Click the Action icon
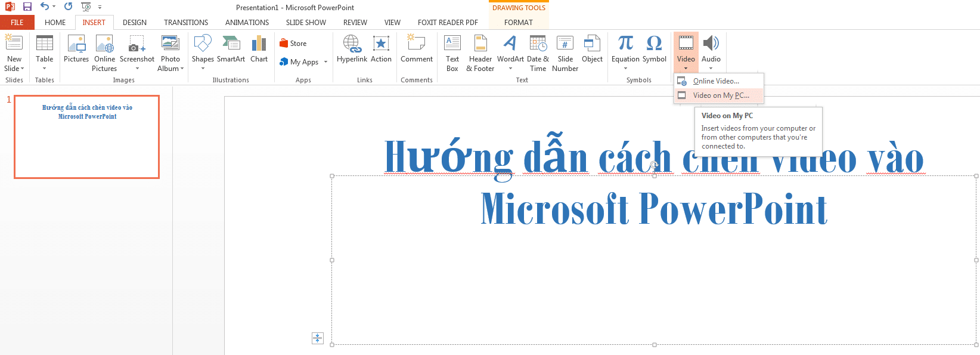The height and width of the screenshot is (355, 980). coord(381,44)
